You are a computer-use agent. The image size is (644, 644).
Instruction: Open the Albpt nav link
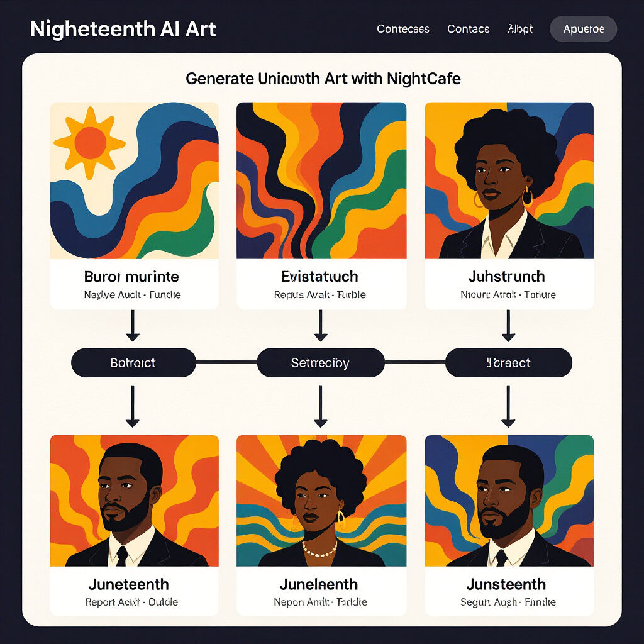click(x=520, y=29)
